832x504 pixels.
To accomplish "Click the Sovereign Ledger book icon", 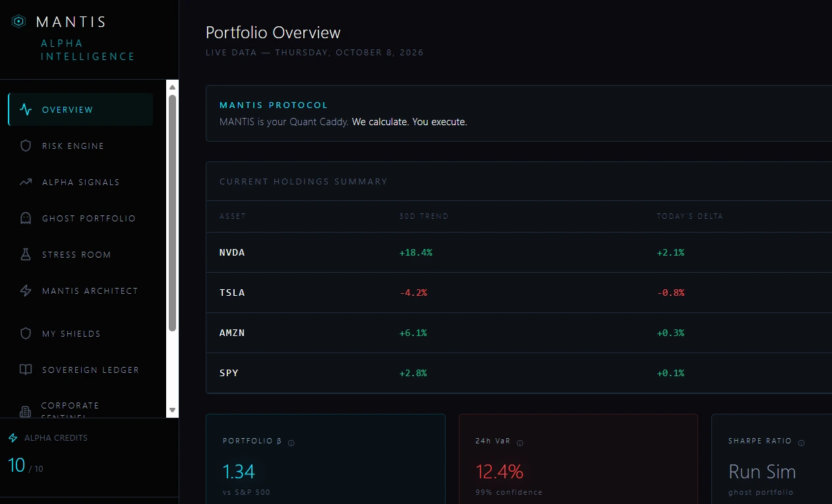I will 26,370.
